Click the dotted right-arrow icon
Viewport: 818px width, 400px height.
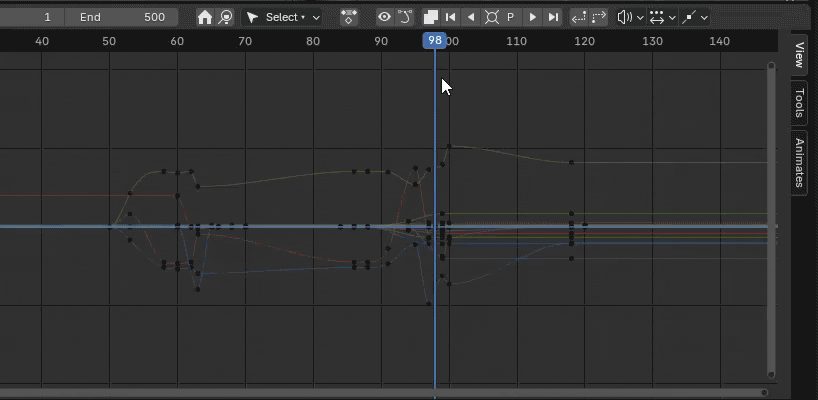coord(599,17)
